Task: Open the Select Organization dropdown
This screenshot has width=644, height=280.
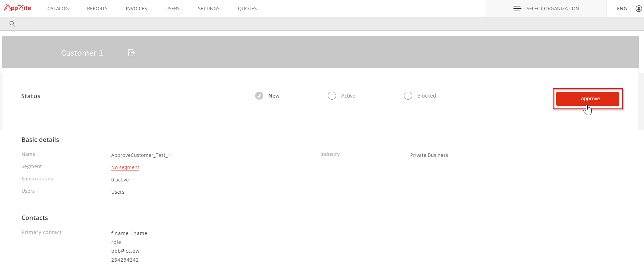Action: point(546,9)
